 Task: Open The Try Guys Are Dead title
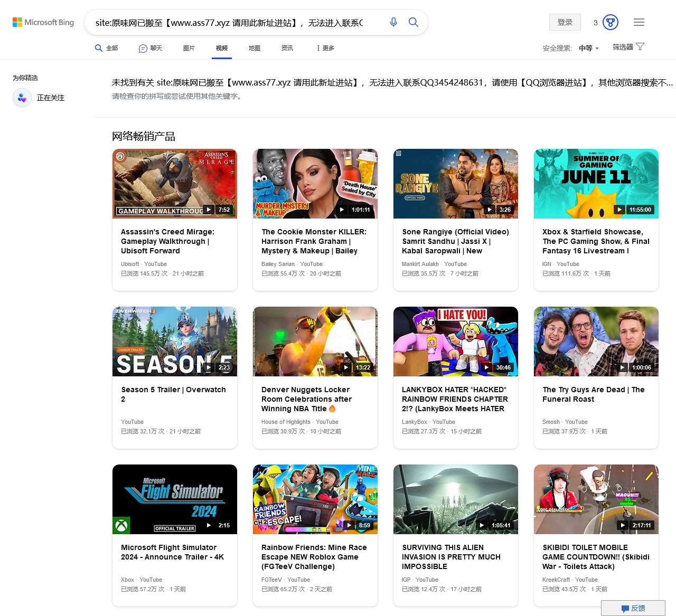coord(594,394)
